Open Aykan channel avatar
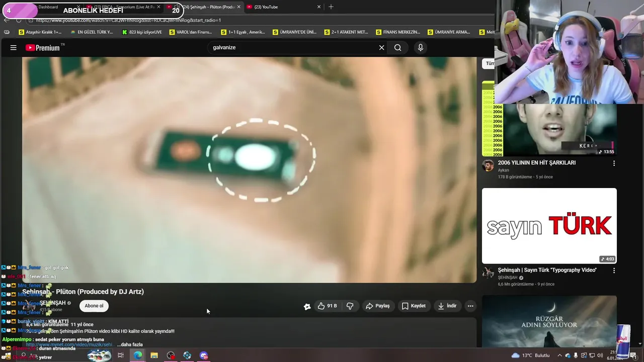 [488, 166]
